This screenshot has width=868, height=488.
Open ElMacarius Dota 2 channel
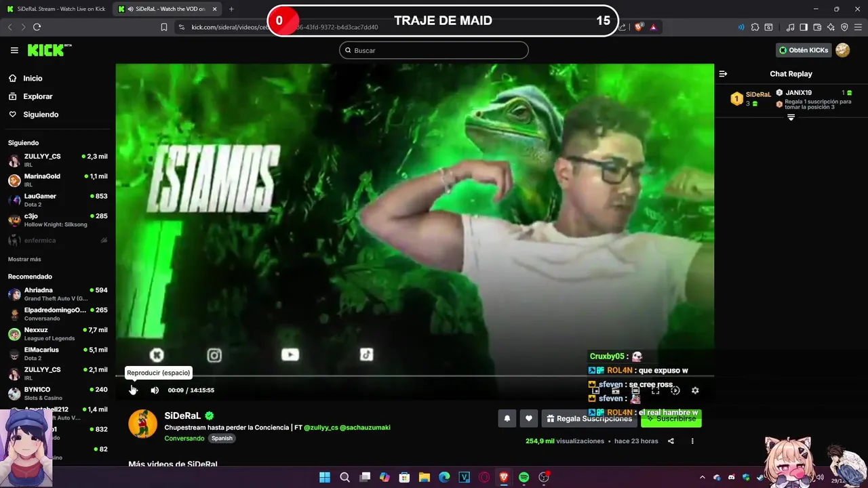(58, 354)
